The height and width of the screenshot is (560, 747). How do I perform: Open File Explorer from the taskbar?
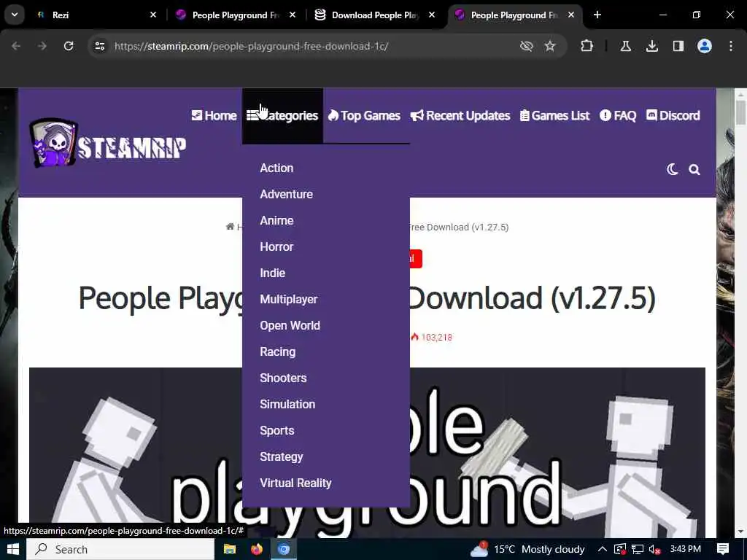point(230,549)
